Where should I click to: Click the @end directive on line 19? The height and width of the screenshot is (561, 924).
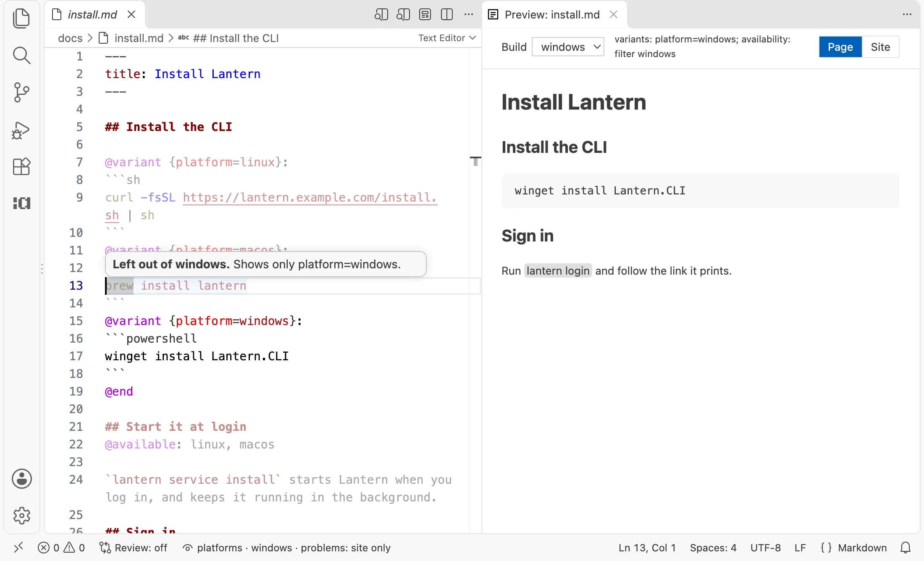(x=119, y=391)
